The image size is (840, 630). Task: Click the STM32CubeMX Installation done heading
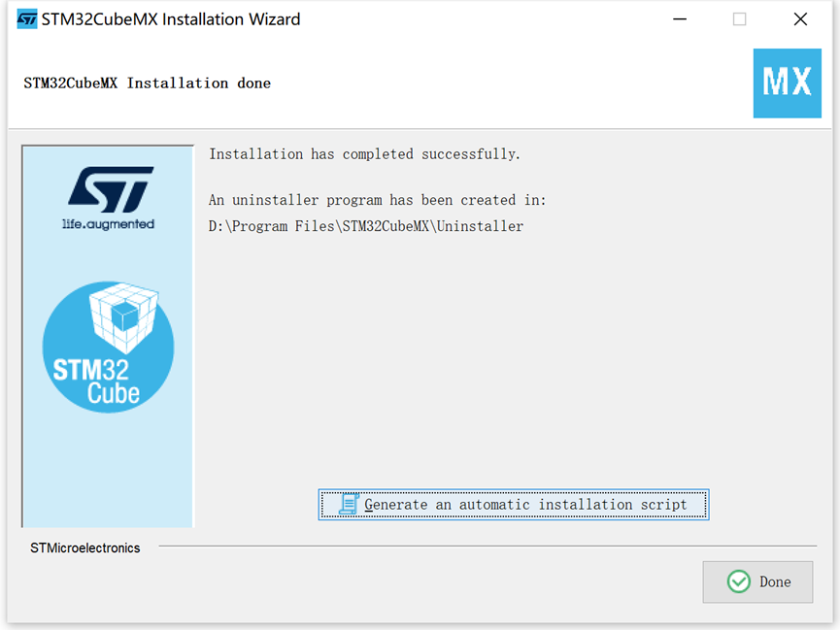(x=148, y=83)
